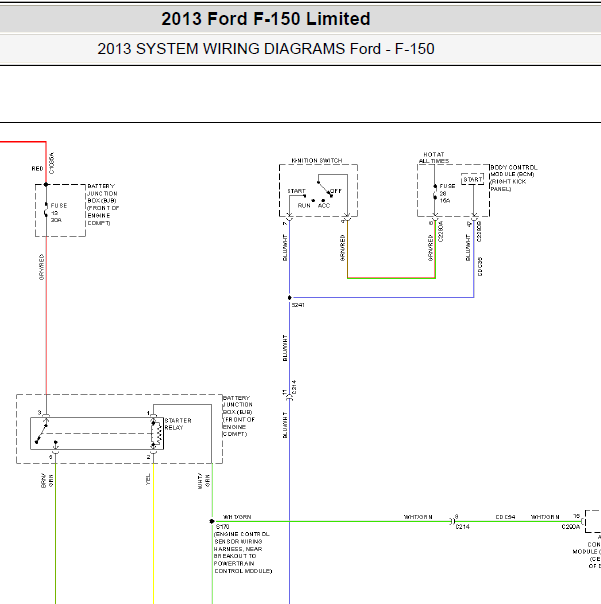This screenshot has height=604, width=601.
Task: Select the "C1035A" connector label
Action: [x=52, y=163]
